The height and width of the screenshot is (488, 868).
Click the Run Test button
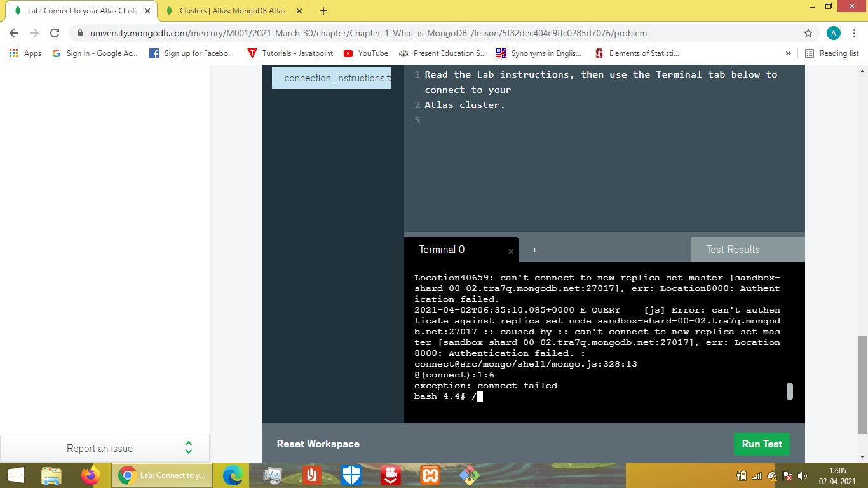(x=761, y=444)
